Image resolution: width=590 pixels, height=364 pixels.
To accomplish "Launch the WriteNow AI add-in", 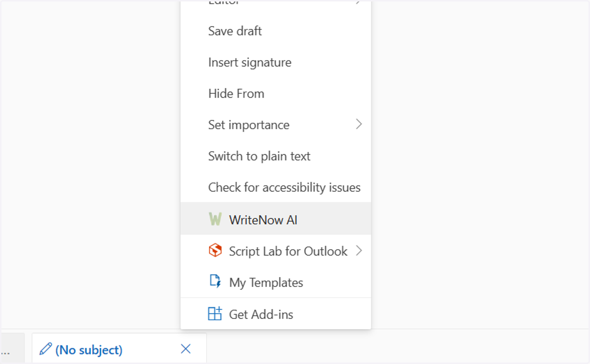I will [x=276, y=219].
